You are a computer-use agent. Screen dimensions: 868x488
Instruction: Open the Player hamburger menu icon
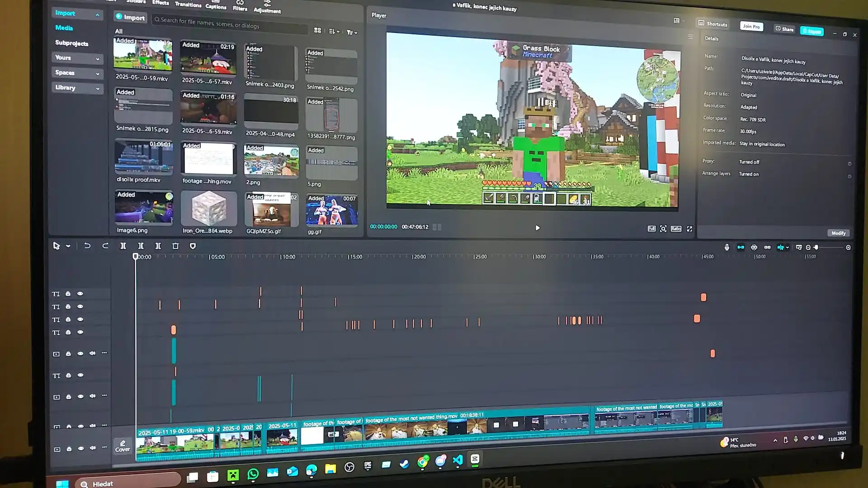click(x=690, y=37)
